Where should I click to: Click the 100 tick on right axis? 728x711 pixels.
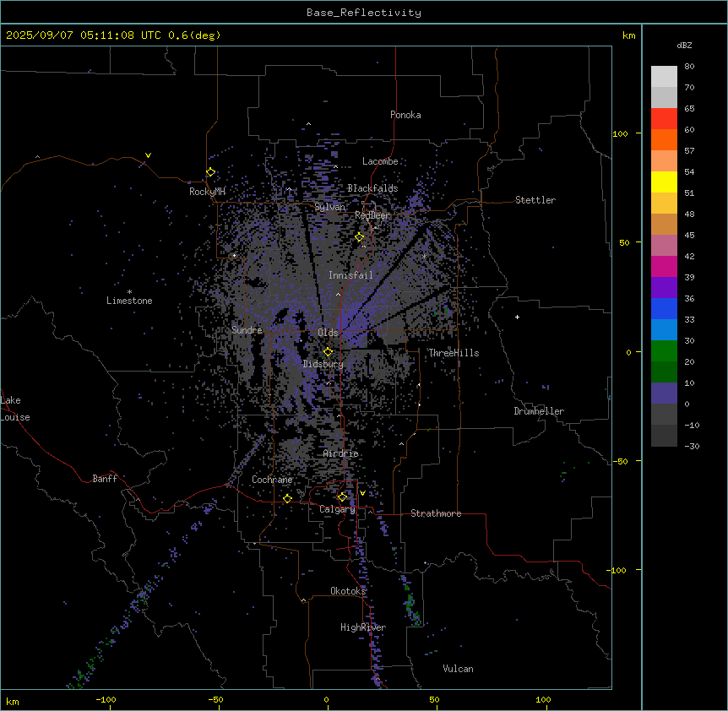pyautogui.click(x=620, y=133)
